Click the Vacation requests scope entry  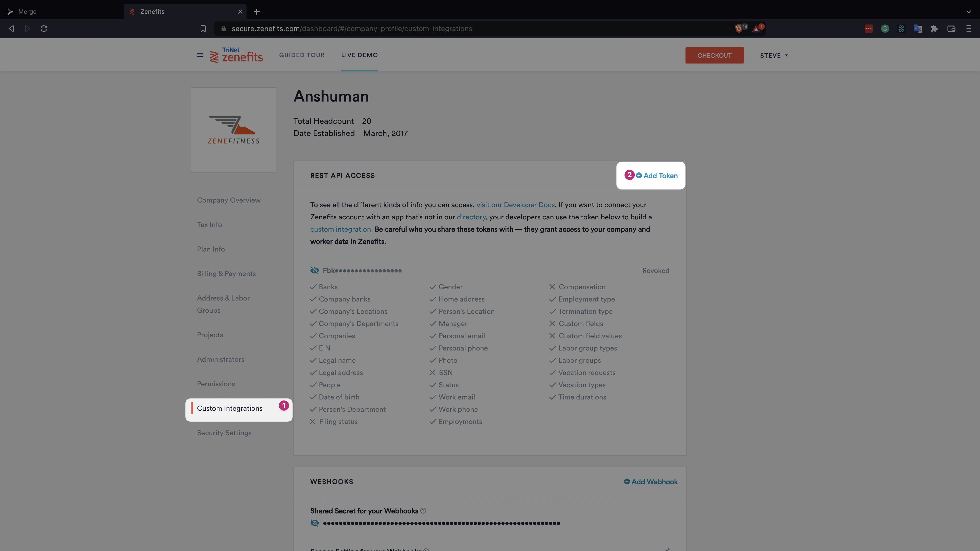(582, 373)
